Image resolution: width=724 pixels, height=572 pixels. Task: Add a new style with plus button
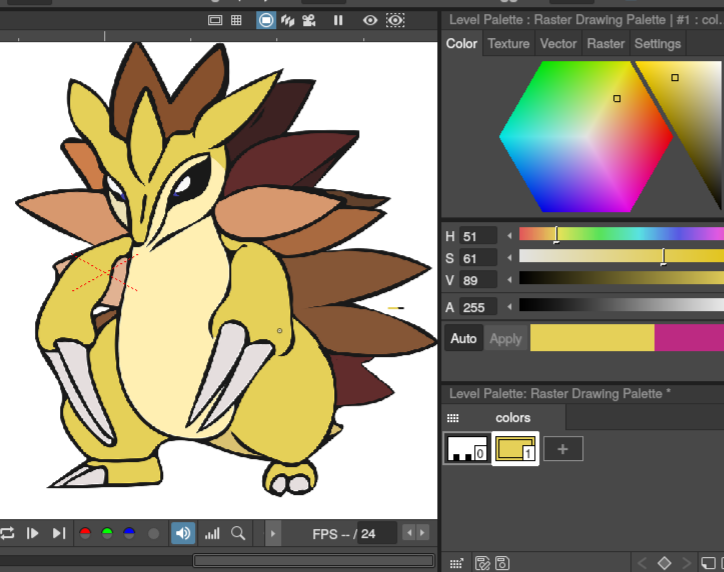(563, 449)
